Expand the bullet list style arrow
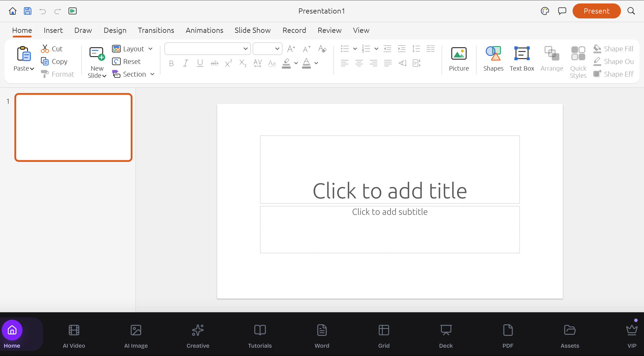 click(355, 49)
